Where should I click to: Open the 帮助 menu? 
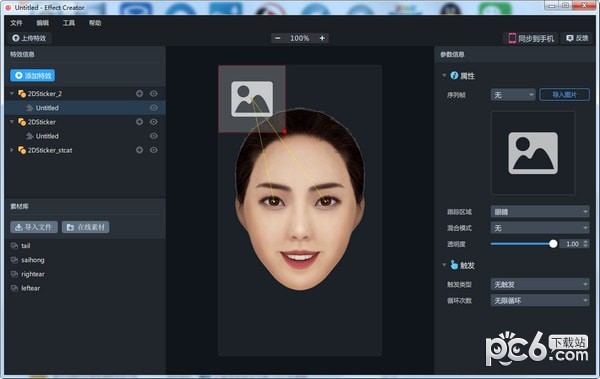tap(95, 23)
